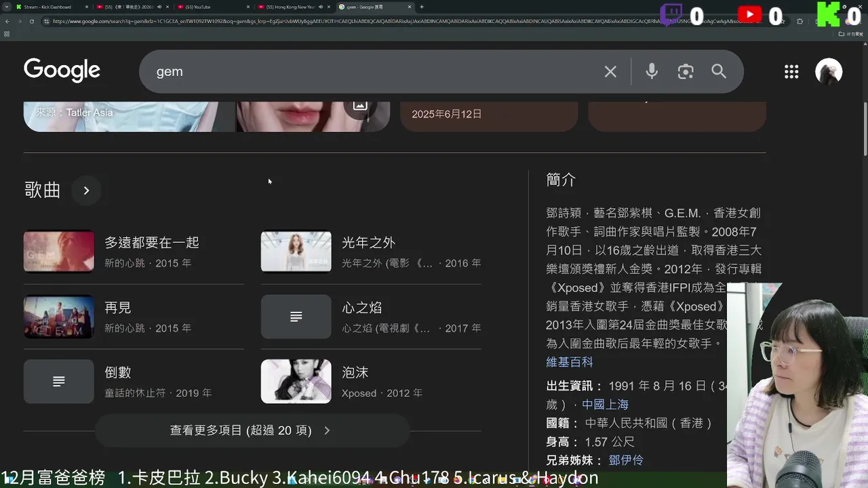
Task: Click Xposed · 2012 年 subtitle
Action: pyautogui.click(x=382, y=393)
